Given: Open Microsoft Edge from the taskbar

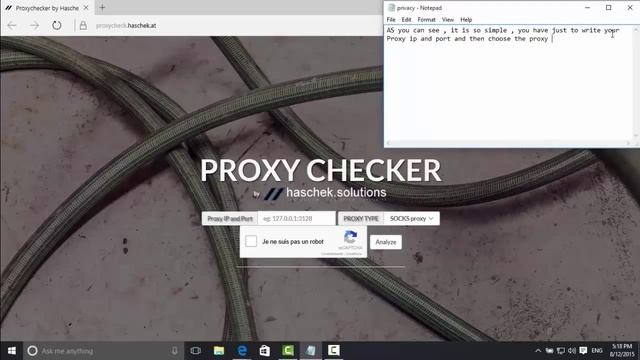Looking at the screenshot, I should tap(242, 351).
